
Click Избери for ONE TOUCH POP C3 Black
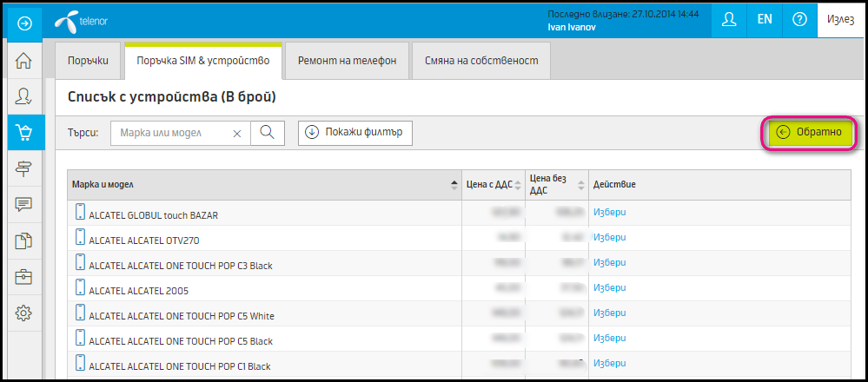[x=609, y=262]
